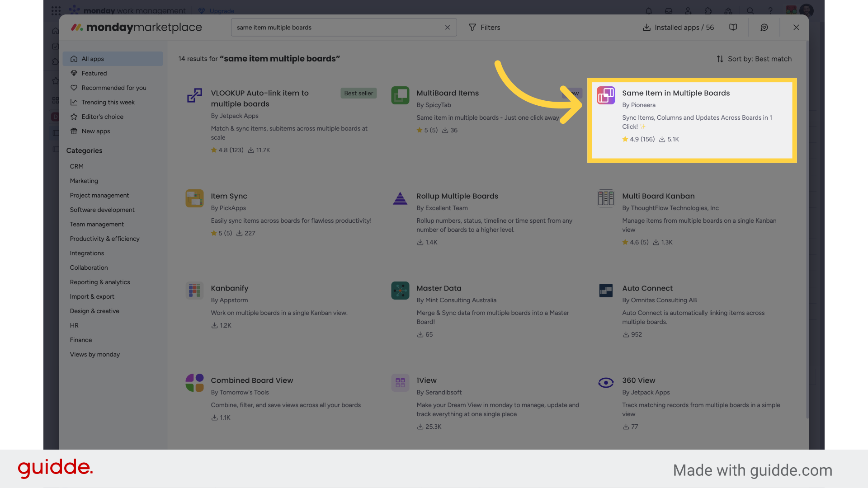Open the apps grid switcher icon

coord(56,11)
